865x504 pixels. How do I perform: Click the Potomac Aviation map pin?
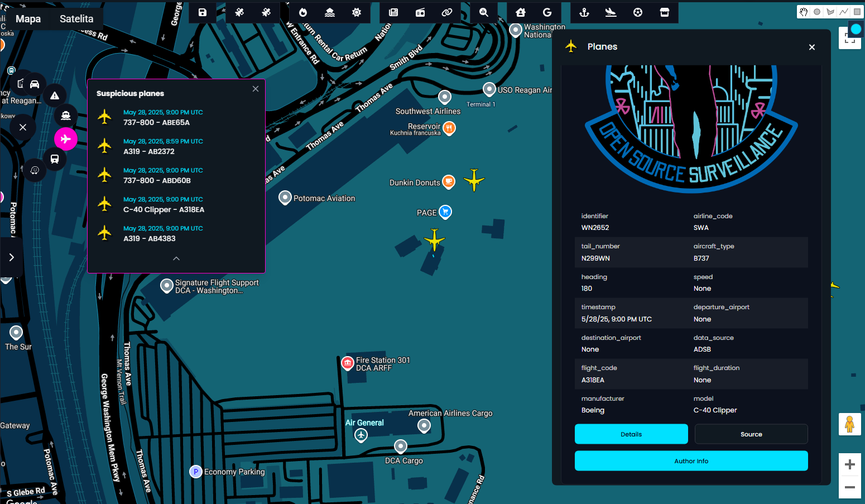click(x=285, y=198)
